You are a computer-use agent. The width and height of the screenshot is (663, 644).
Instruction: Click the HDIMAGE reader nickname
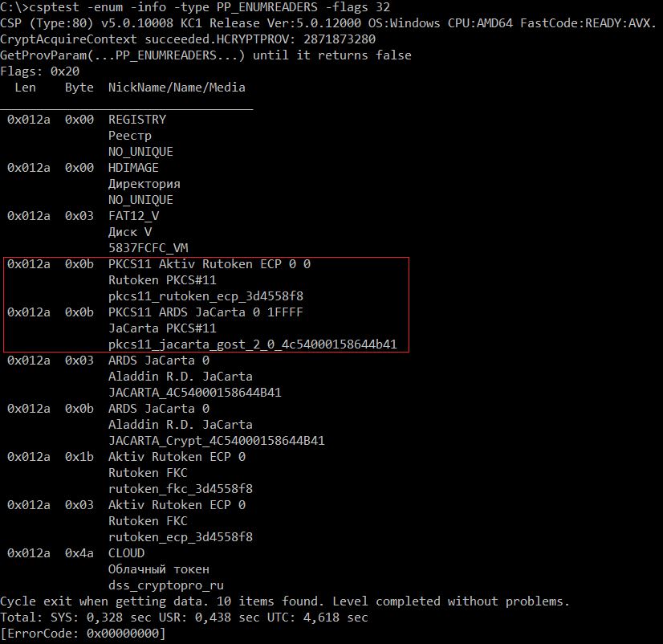tap(133, 168)
